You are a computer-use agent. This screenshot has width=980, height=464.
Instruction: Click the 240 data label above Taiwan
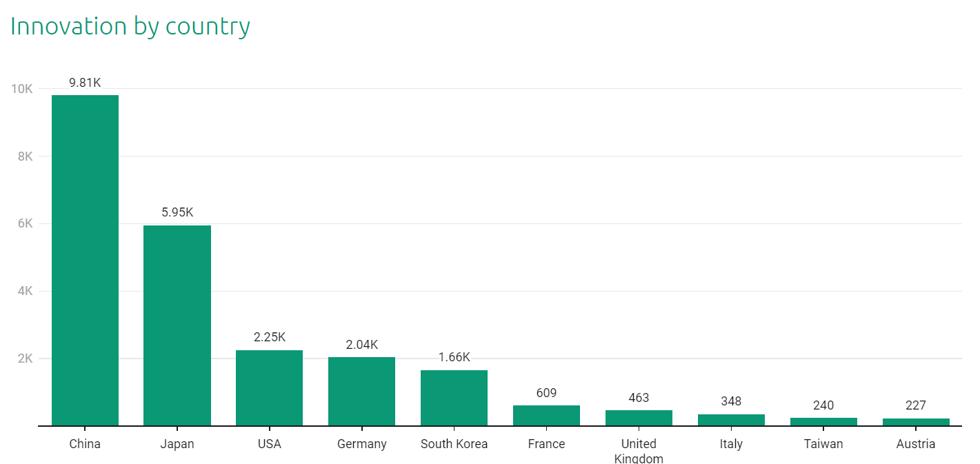pyautogui.click(x=823, y=405)
